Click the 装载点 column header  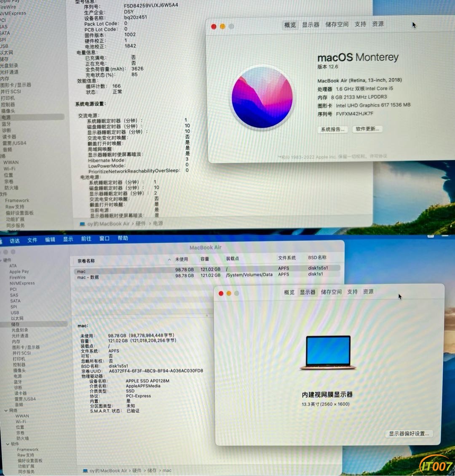point(232,259)
